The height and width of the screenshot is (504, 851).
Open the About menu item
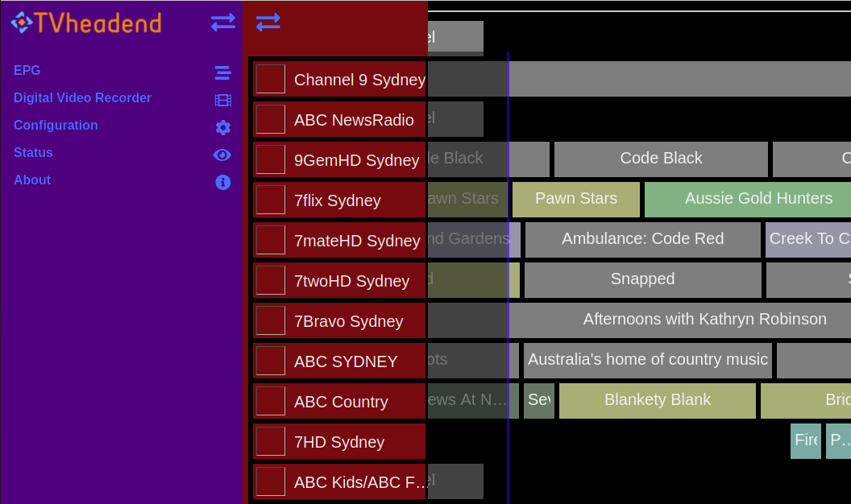pos(32,180)
